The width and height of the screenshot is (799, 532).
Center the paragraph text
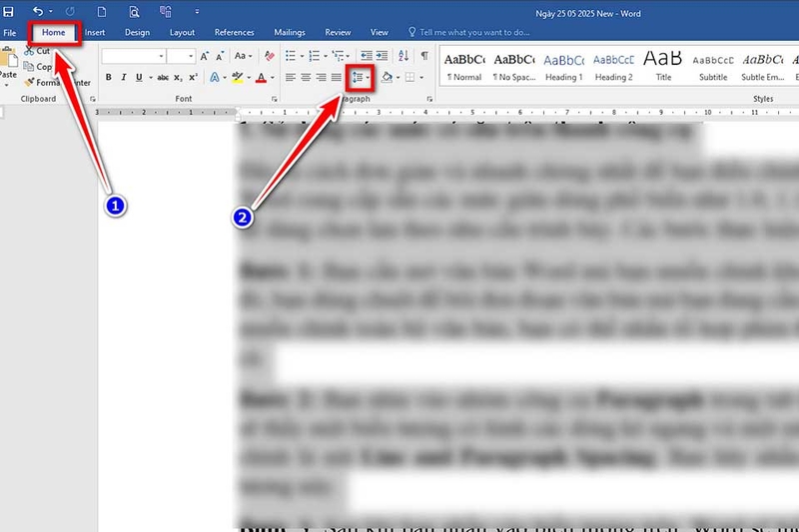click(x=306, y=78)
